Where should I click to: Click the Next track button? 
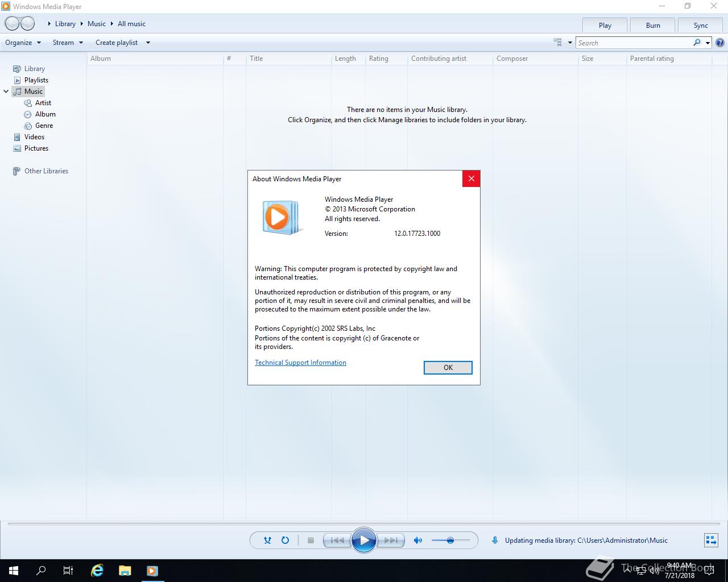click(x=391, y=541)
